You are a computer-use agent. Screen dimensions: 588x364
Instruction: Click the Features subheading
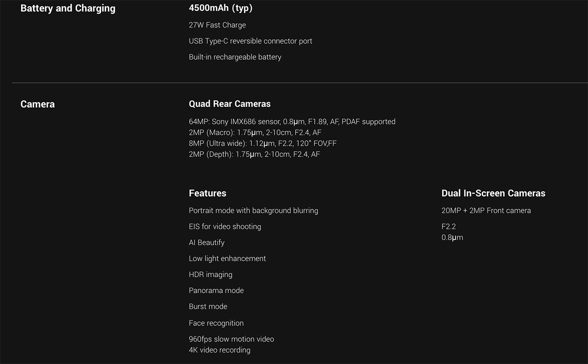(208, 193)
